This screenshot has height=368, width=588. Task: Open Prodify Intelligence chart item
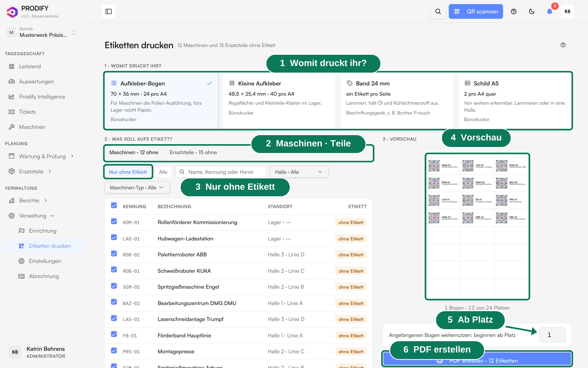[x=44, y=97]
